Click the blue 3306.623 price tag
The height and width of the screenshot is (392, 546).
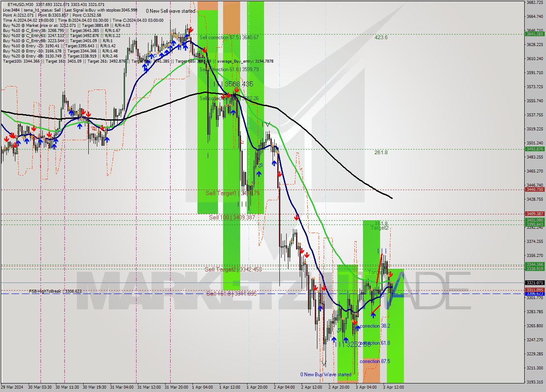click(x=534, y=294)
